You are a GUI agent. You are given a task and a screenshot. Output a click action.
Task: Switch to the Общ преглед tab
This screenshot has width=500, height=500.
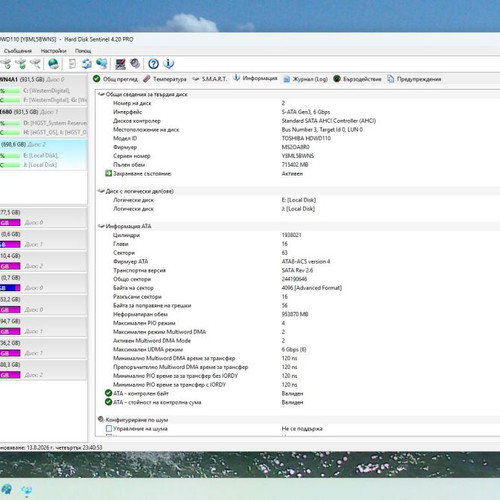coord(115,79)
